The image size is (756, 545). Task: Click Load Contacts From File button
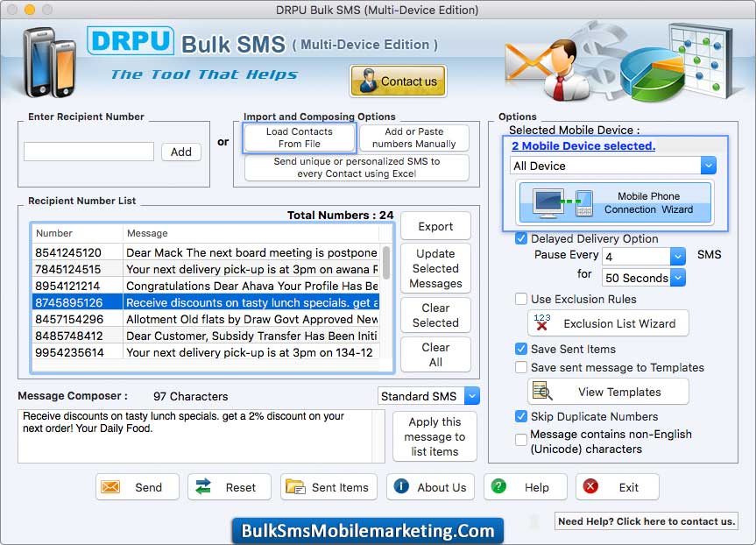pyautogui.click(x=300, y=138)
